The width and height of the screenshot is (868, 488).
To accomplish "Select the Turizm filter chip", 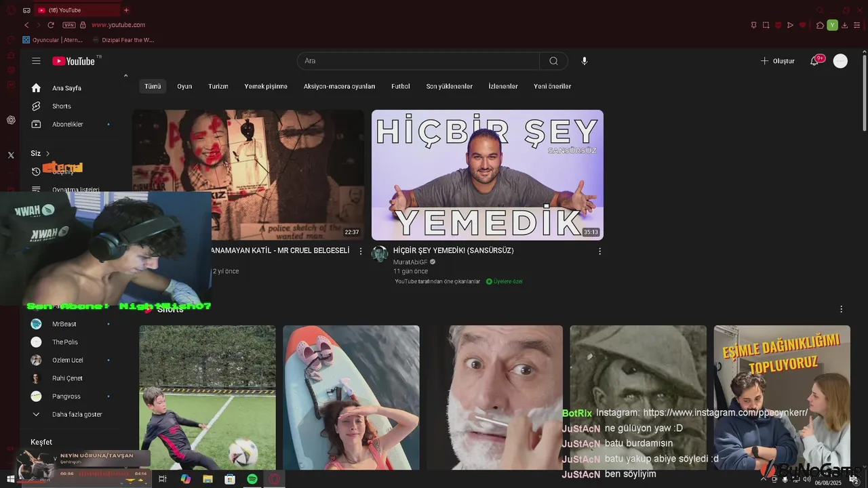I will [218, 86].
